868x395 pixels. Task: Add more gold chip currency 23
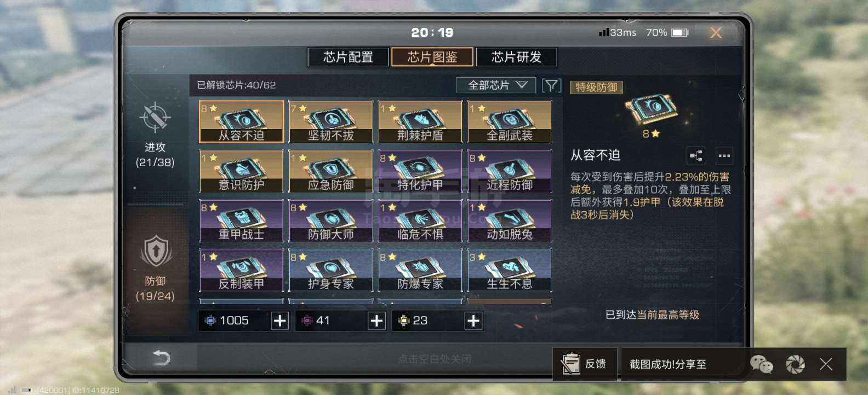pyautogui.click(x=473, y=321)
